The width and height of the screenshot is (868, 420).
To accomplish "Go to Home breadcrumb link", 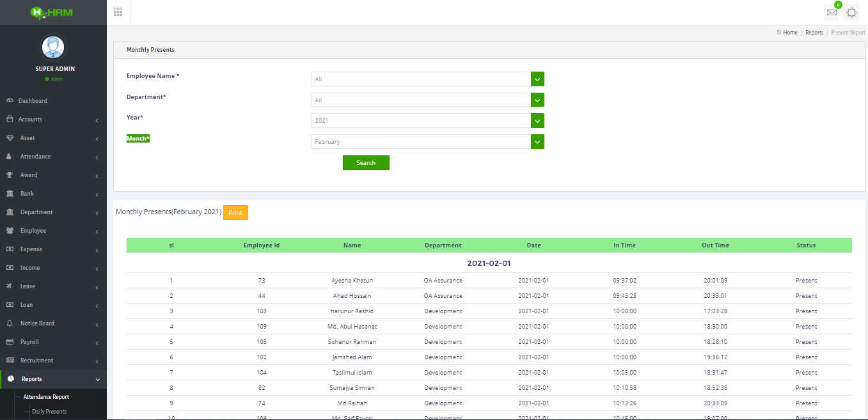I will click(x=790, y=33).
